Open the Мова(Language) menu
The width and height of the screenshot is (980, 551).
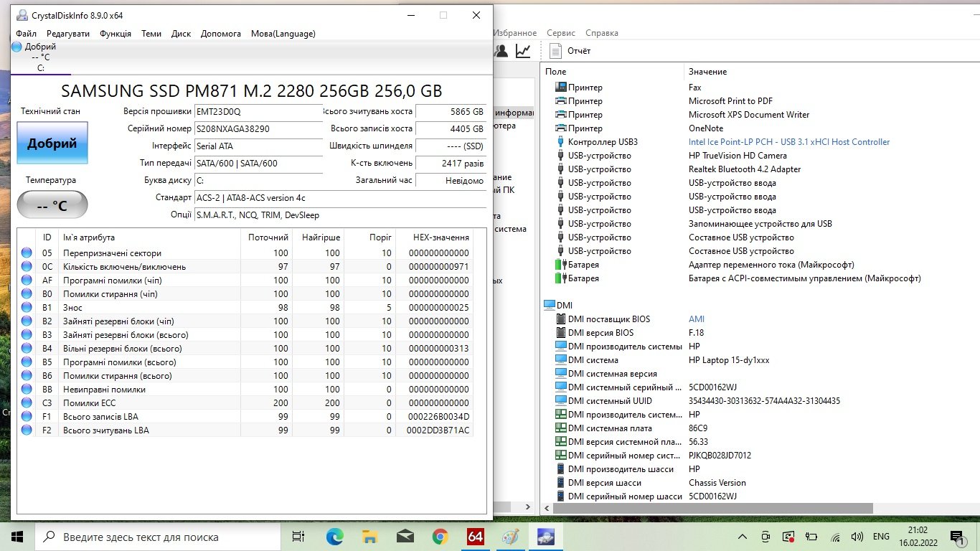[283, 34]
